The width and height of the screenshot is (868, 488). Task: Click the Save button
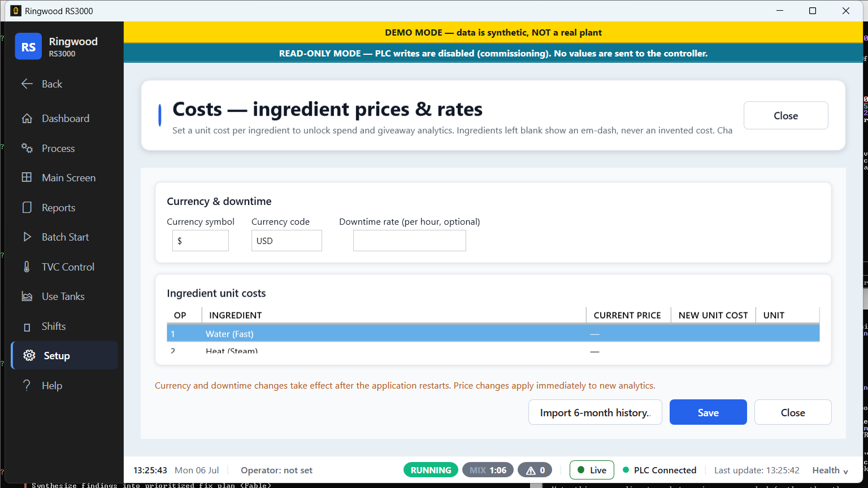coord(708,412)
